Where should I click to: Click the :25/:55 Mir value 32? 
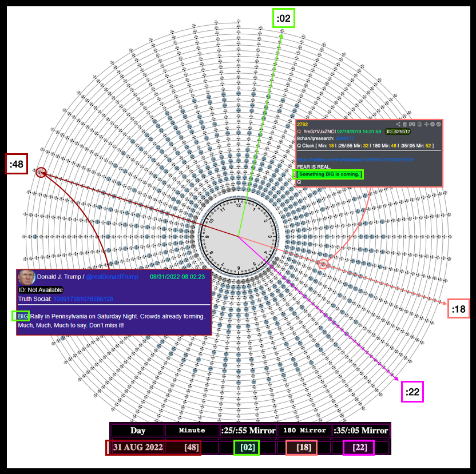coord(366,146)
